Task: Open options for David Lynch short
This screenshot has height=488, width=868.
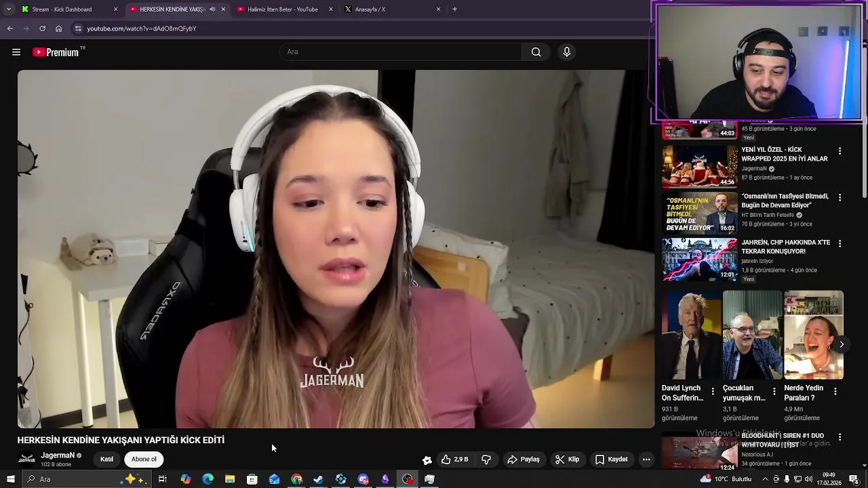Action: [x=712, y=392]
